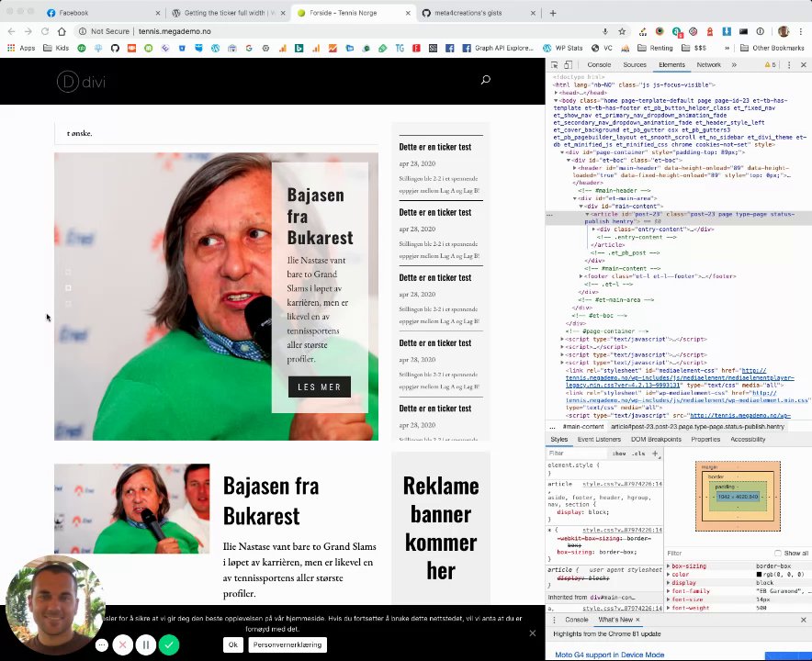Open DevTools more tabs chevron
This screenshot has height=661, width=812.
pos(734,64)
